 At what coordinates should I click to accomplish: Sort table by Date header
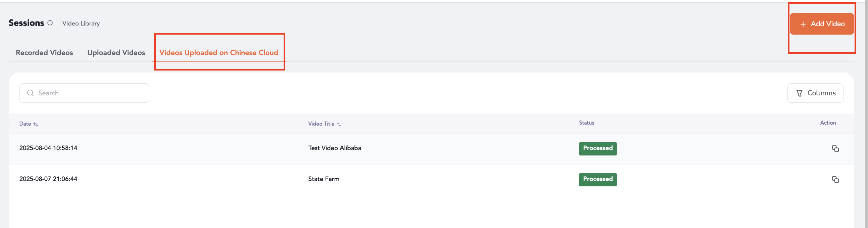point(25,124)
